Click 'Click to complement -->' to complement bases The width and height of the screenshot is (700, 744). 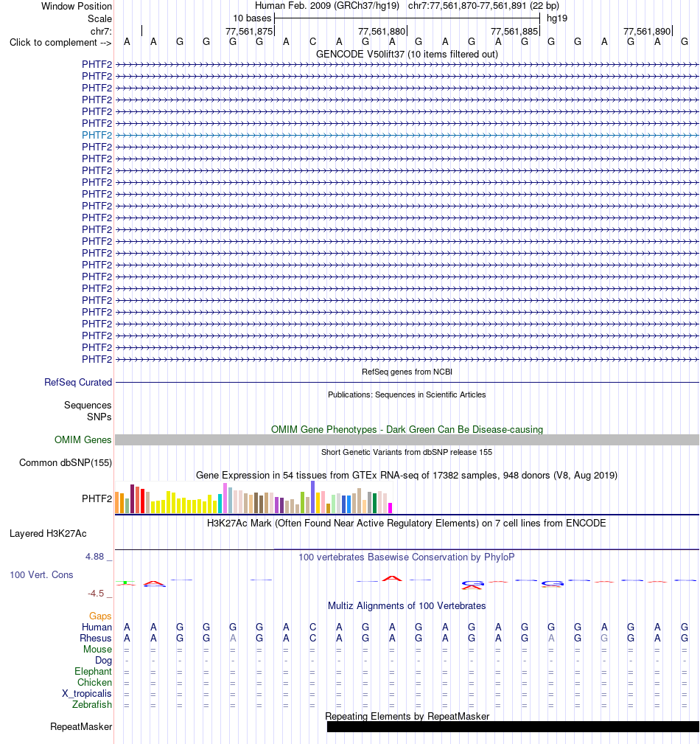(60, 43)
